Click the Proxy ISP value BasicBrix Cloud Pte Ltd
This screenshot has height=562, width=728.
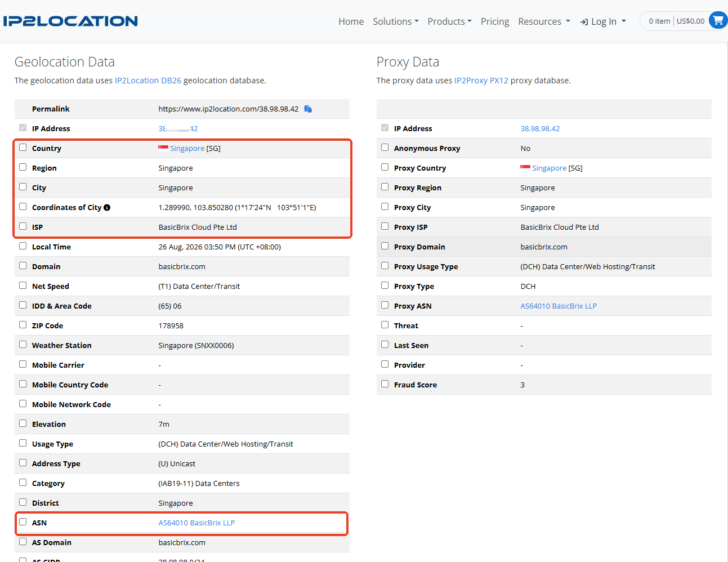tap(560, 227)
